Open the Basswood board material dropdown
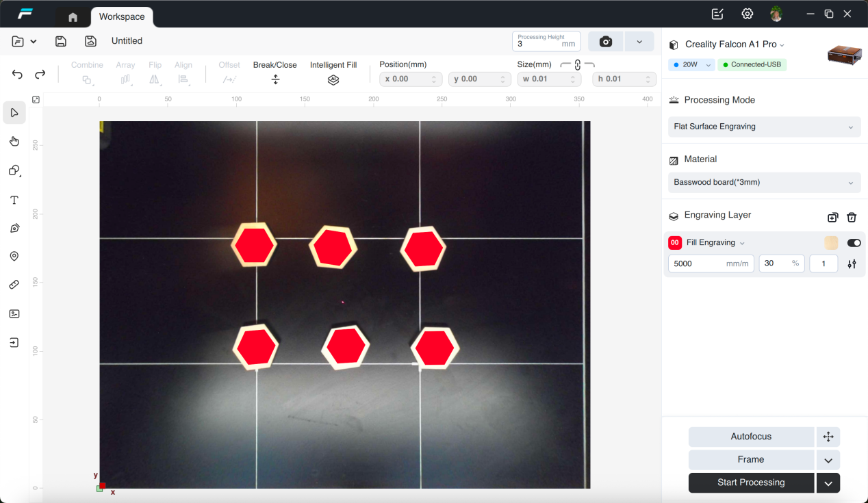The height and width of the screenshot is (503, 868). 764,183
